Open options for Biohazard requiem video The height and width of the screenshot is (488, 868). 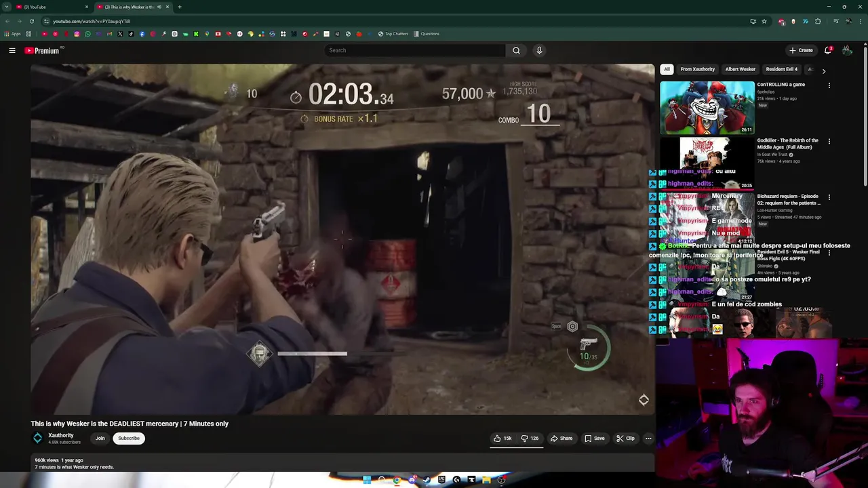point(829,197)
